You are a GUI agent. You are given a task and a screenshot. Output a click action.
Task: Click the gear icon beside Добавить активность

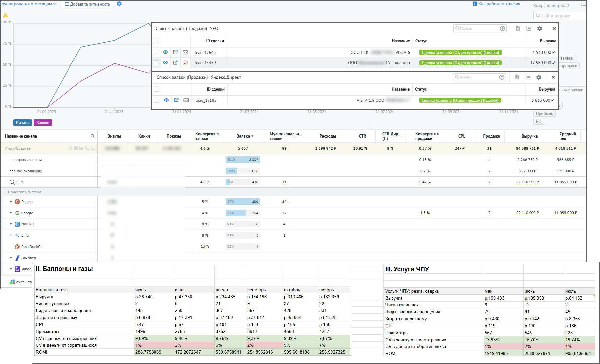point(119,4)
